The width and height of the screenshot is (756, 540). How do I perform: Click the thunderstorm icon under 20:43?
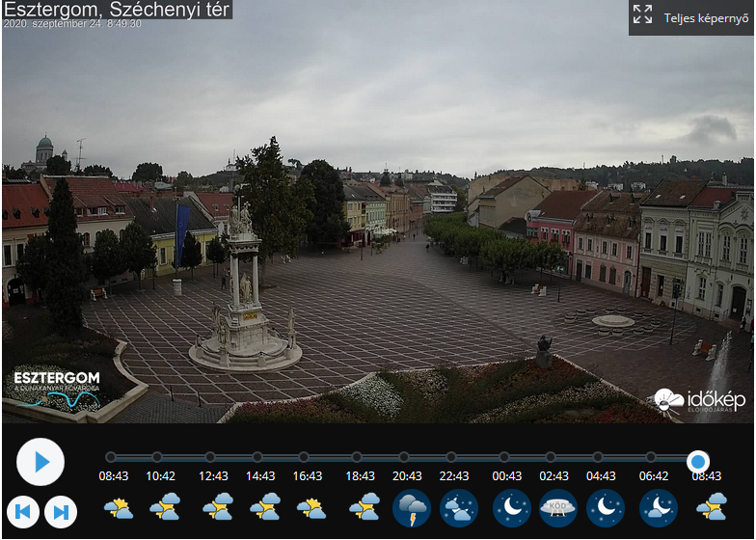pyautogui.click(x=412, y=508)
